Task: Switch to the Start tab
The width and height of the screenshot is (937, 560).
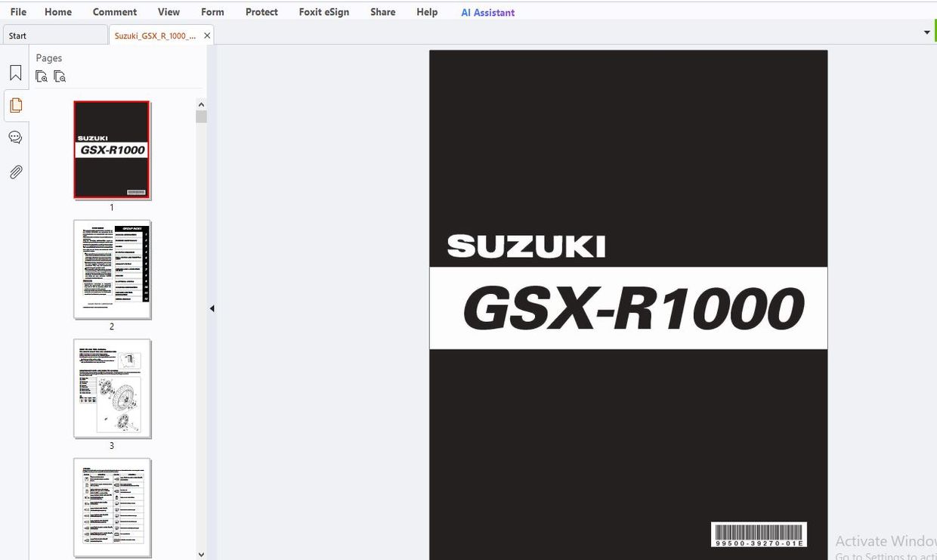Action: [17, 35]
